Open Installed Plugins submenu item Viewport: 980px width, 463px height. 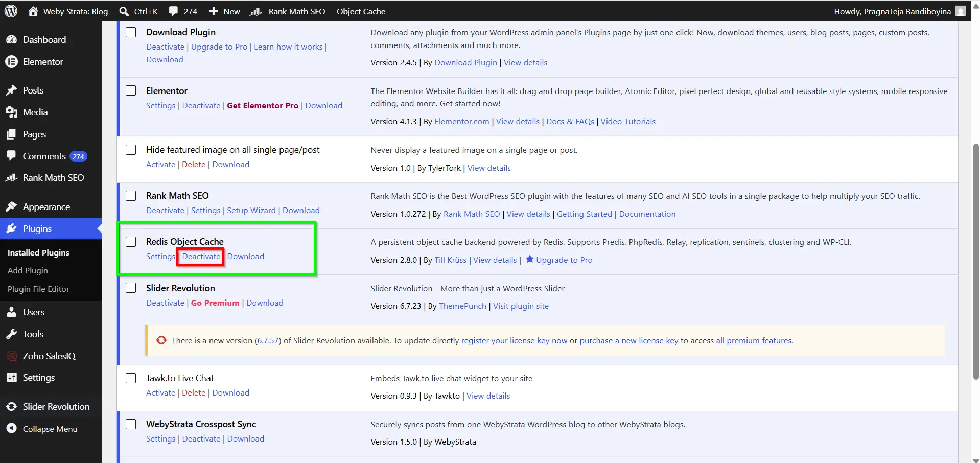click(x=38, y=252)
